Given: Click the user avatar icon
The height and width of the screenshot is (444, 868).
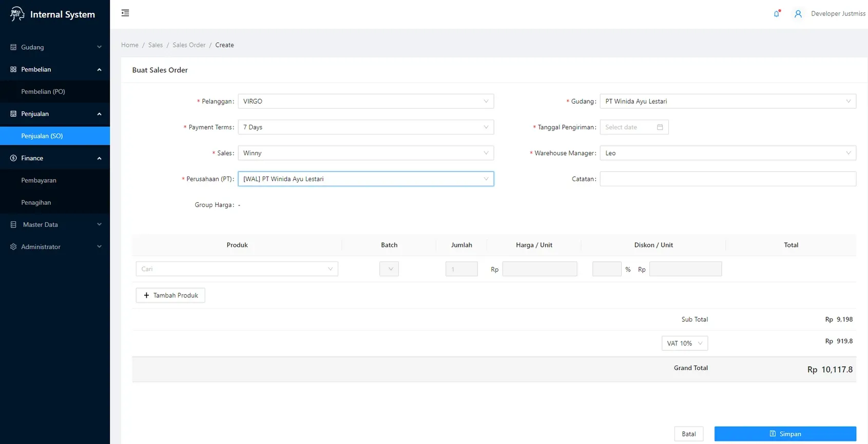Looking at the screenshot, I should tap(798, 14).
